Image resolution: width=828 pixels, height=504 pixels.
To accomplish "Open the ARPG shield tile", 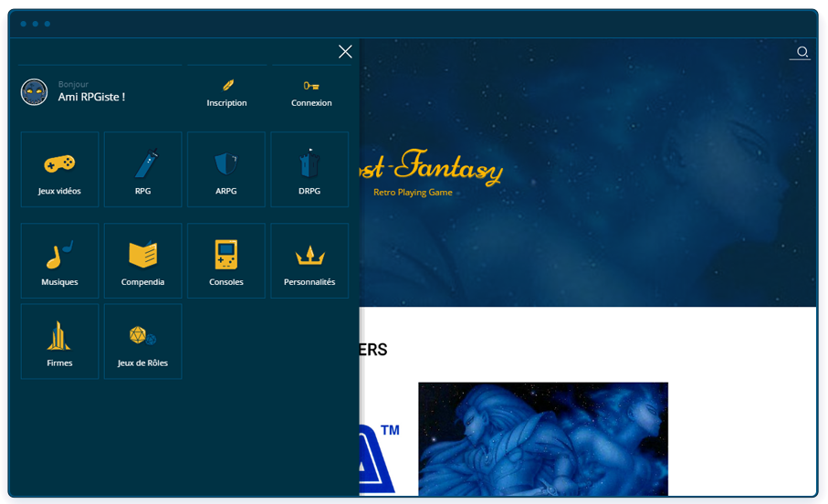I will pos(226,170).
